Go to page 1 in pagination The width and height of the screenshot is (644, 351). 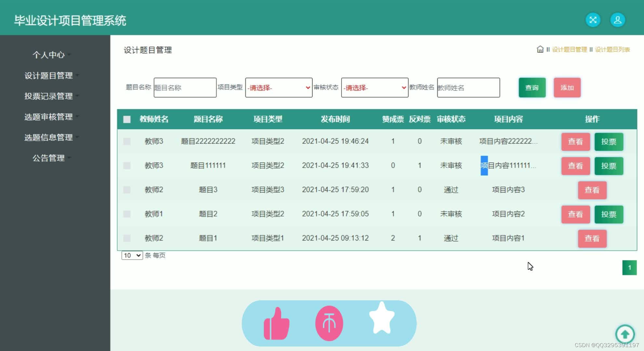[629, 267]
